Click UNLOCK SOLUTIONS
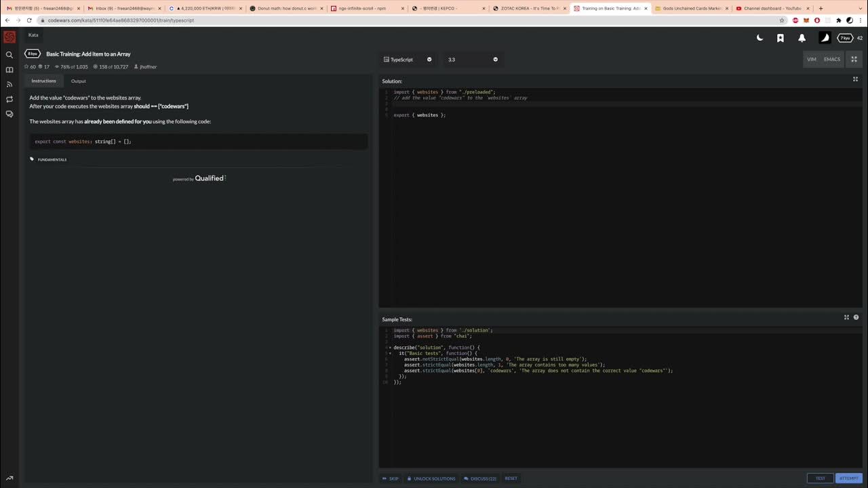 point(431,479)
